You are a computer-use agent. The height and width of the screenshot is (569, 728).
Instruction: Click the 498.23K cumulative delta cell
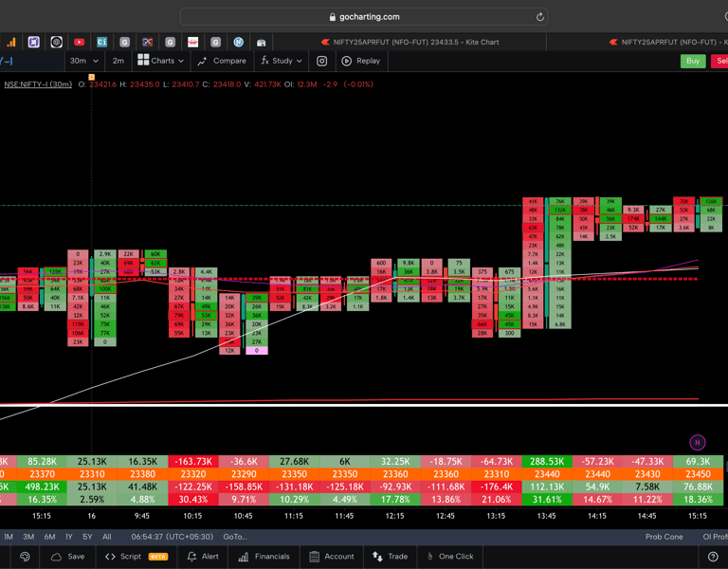pyautogui.click(x=42, y=486)
